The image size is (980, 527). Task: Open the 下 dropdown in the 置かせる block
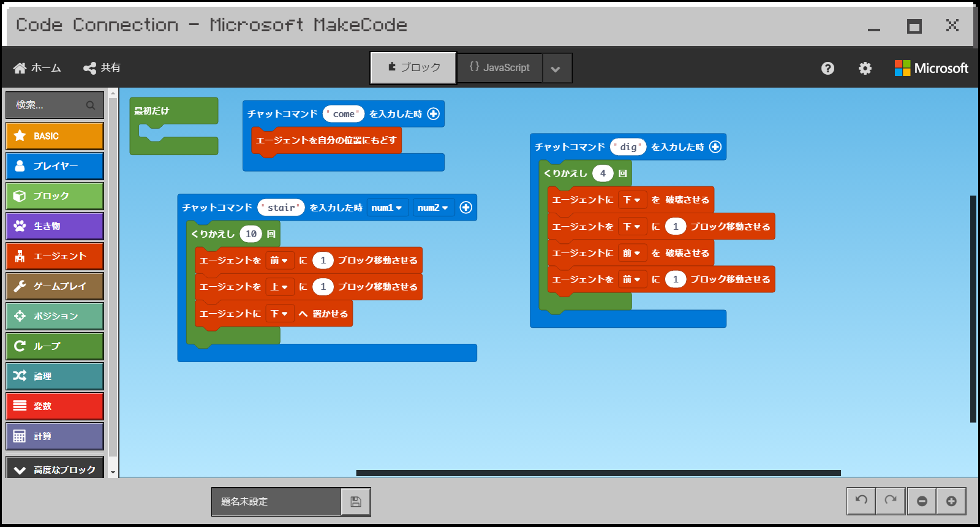[x=279, y=314]
